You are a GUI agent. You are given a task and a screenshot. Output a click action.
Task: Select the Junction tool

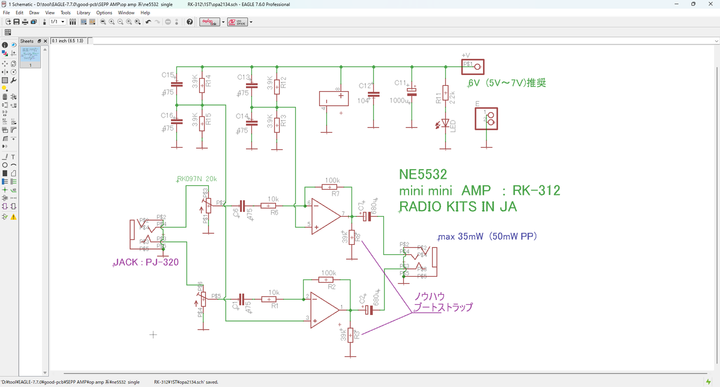click(5, 190)
